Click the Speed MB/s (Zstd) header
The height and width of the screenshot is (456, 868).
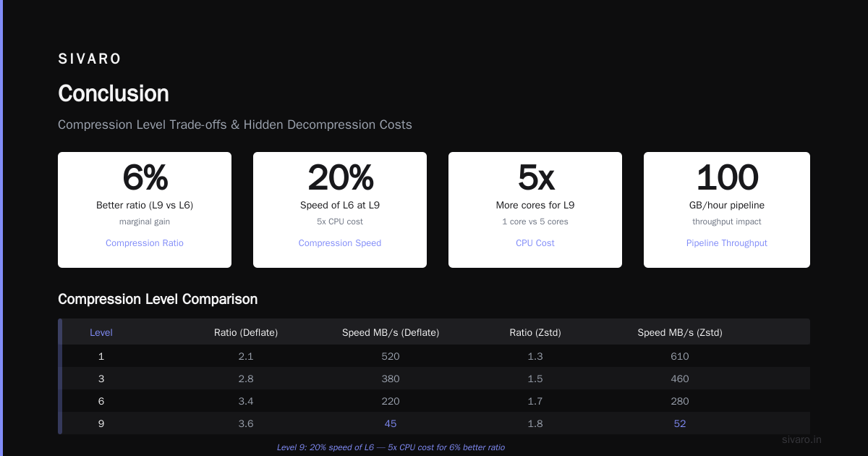tap(680, 333)
